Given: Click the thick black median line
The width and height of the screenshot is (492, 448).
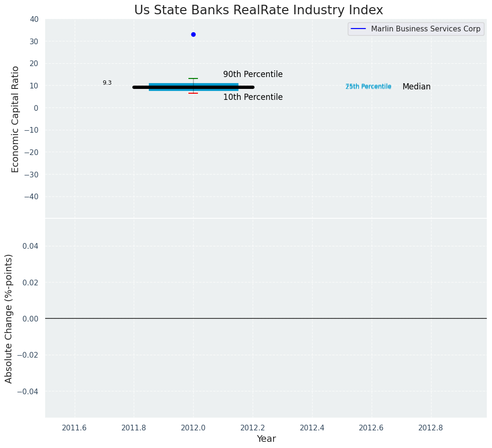Looking at the screenshot, I should point(143,87).
